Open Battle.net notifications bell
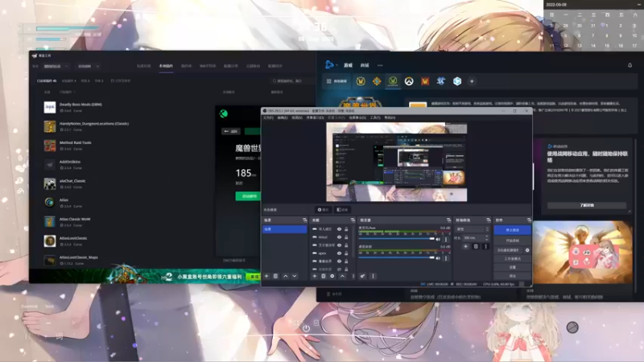 630,65
